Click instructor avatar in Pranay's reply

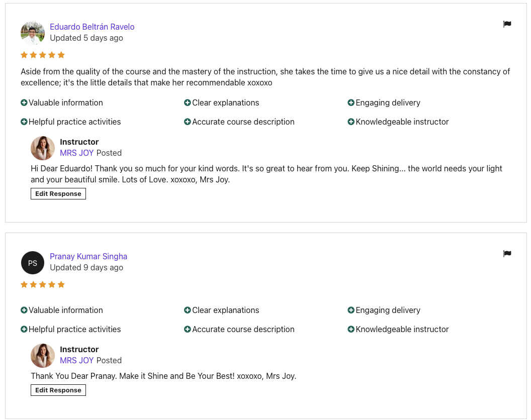pyautogui.click(x=43, y=356)
